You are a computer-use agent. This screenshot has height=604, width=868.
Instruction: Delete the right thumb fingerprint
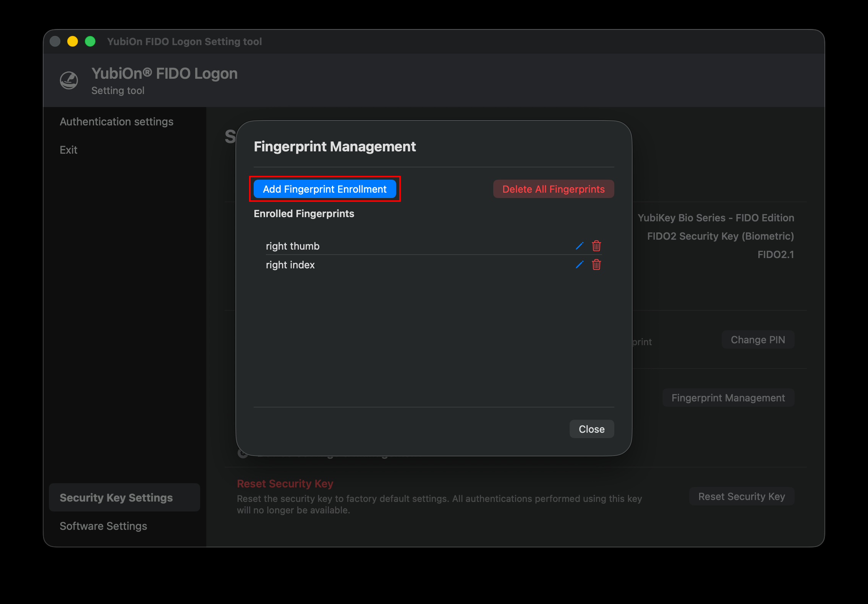coord(596,246)
